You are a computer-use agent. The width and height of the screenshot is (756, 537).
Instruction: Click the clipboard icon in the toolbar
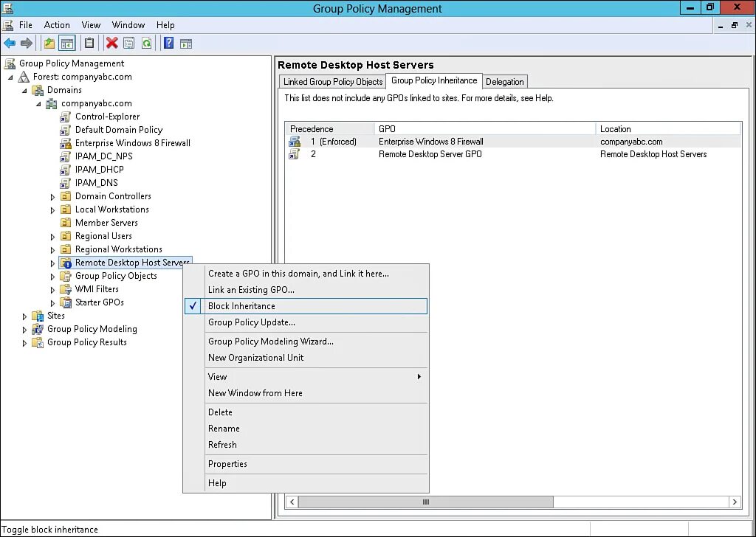[89, 44]
